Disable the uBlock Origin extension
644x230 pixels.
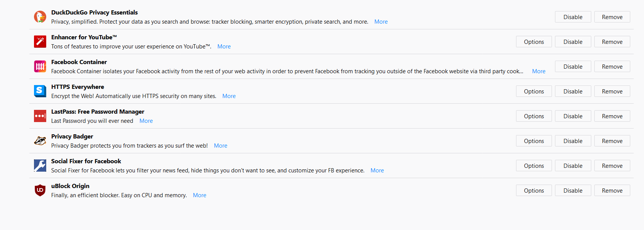point(573,191)
